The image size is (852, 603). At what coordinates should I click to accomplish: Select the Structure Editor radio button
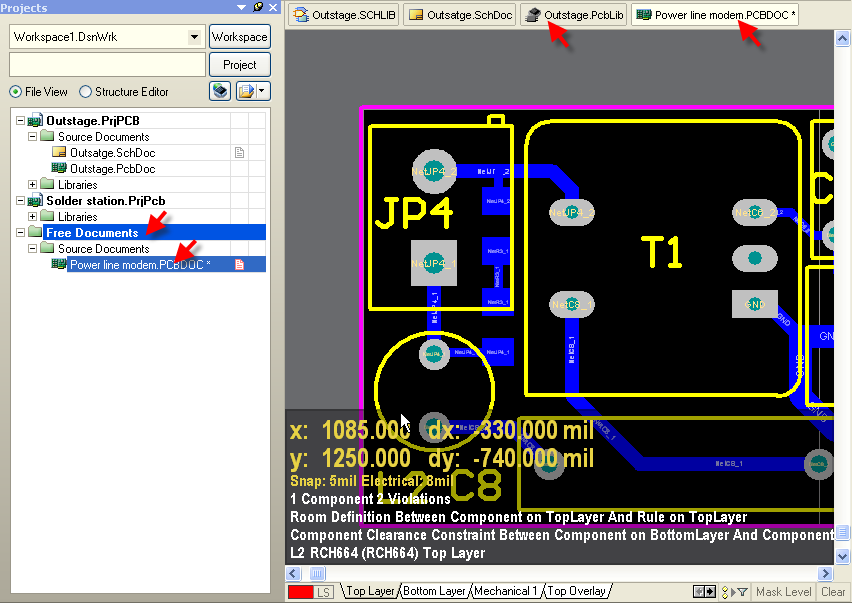coord(86,92)
